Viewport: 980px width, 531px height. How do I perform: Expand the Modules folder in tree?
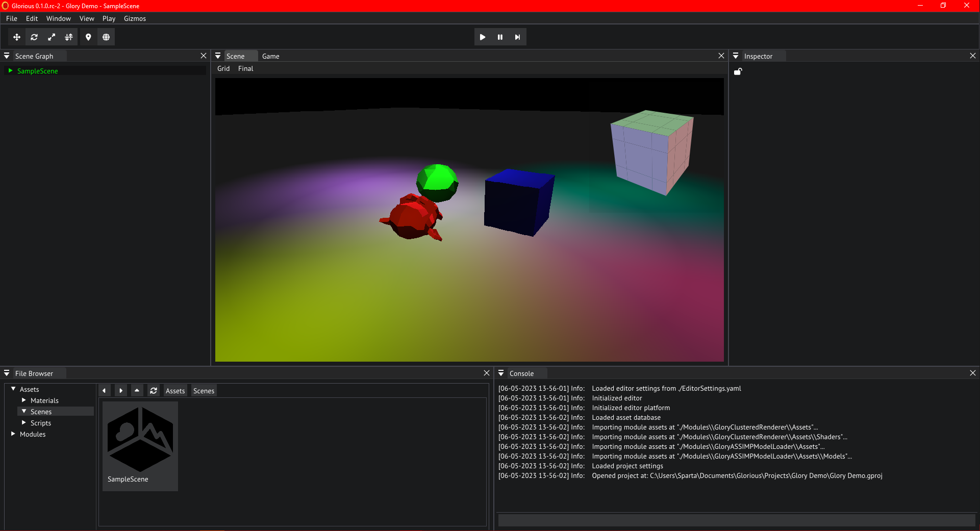(x=13, y=434)
